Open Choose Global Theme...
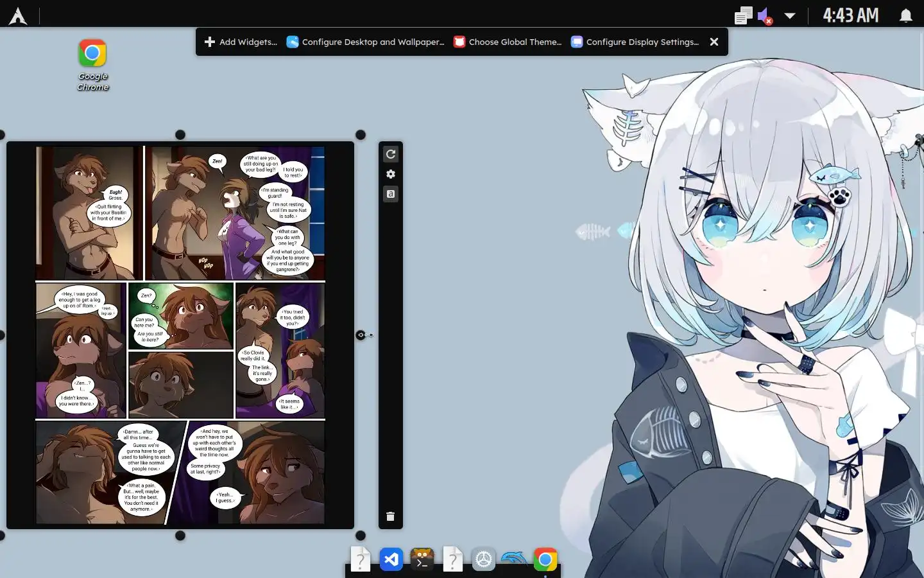Screen dimensions: 924x578 click(508, 42)
